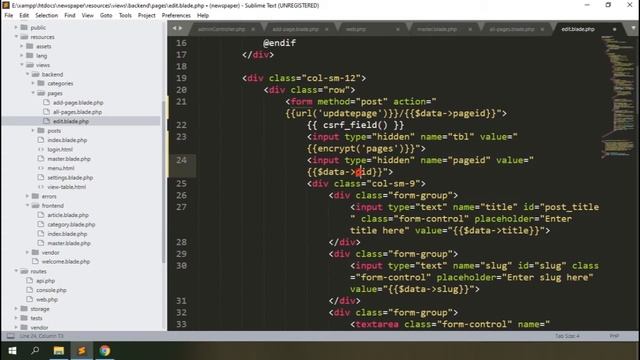Click the Tab Size 4 indicator
Image resolution: width=640 pixels, height=360 pixels.
[567, 336]
